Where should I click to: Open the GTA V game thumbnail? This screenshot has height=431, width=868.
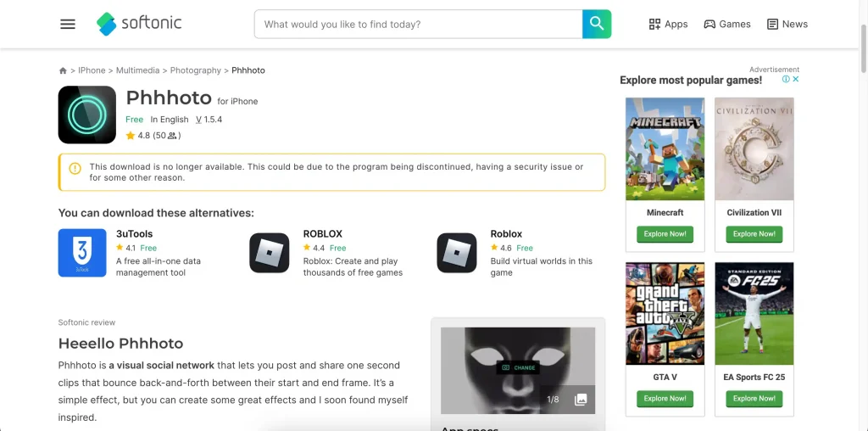coord(665,313)
